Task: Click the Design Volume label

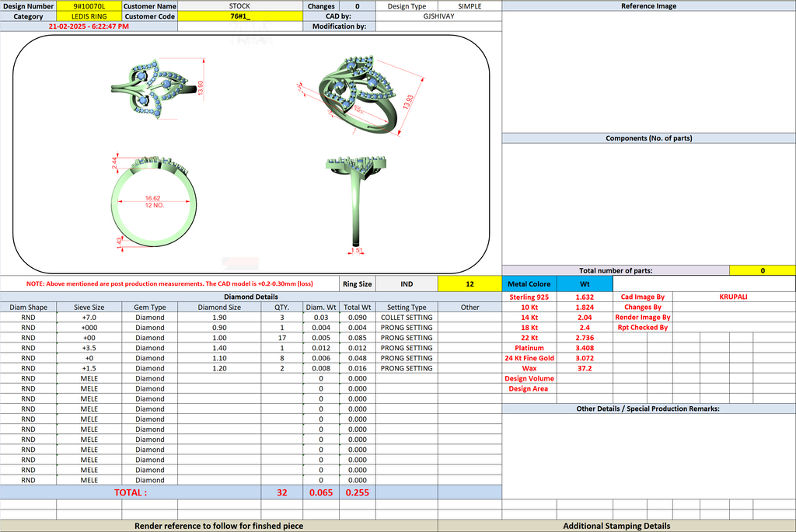Action: pyautogui.click(x=529, y=378)
